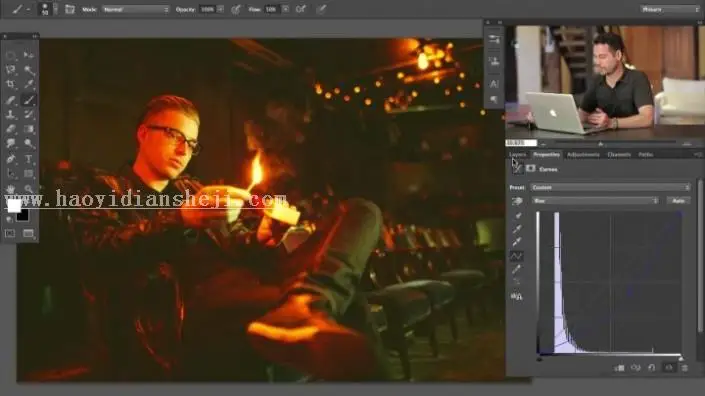Switch to the Paths tab
Viewport: 705px width, 396px height.
(646, 155)
